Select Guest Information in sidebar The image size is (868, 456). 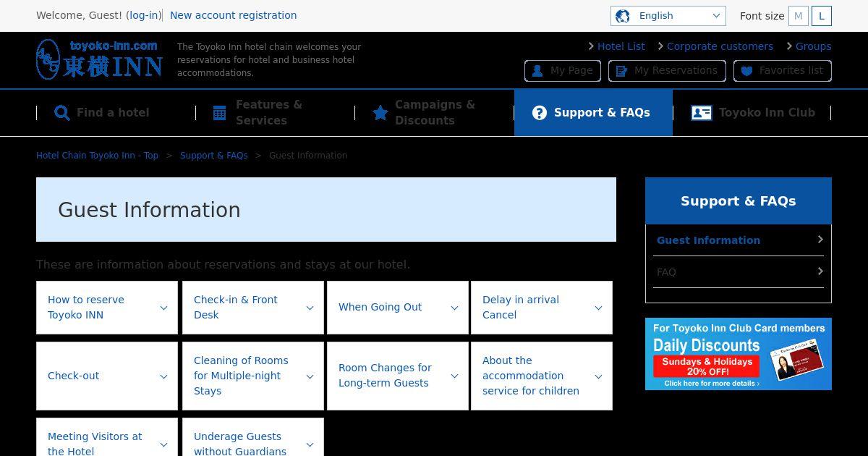(x=739, y=240)
